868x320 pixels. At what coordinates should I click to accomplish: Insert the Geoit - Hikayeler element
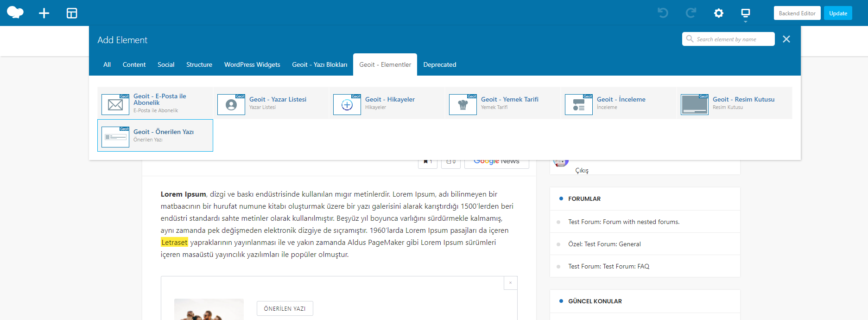[x=387, y=103]
